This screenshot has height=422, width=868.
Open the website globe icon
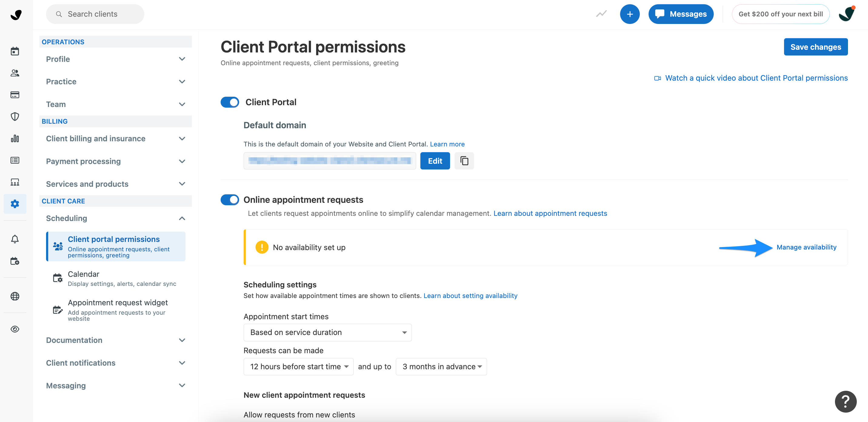pos(15,296)
